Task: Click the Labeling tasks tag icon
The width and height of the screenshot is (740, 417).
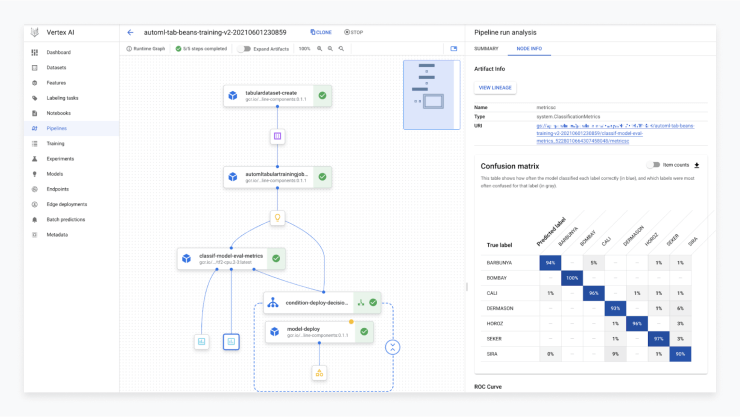Action: pyautogui.click(x=34, y=98)
